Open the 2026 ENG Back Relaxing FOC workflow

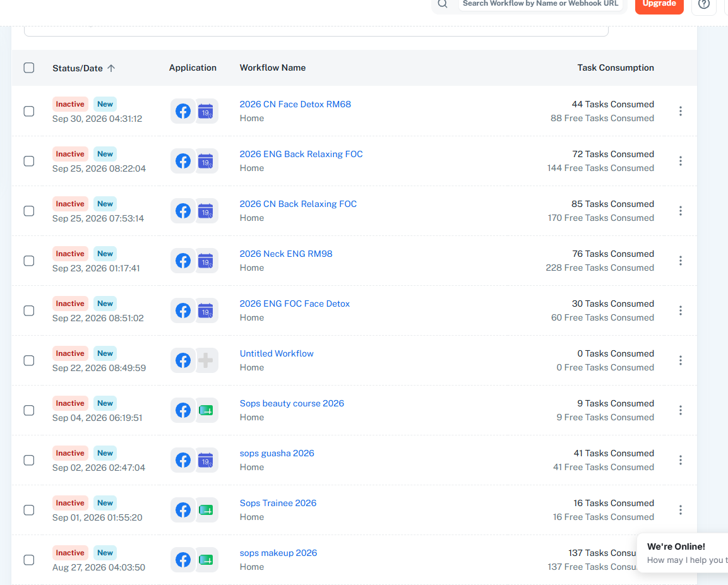point(301,154)
